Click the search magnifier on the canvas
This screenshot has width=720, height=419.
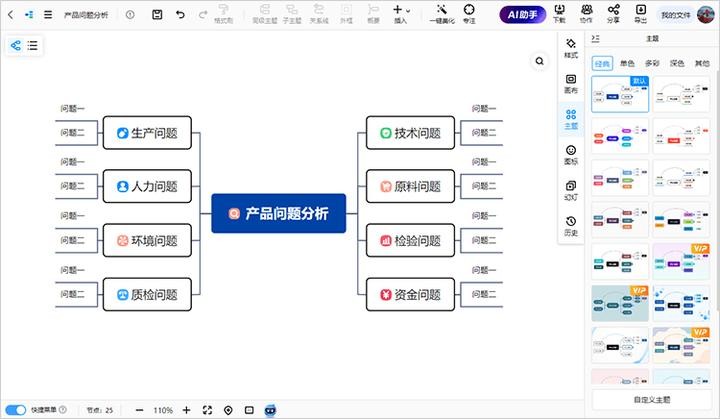click(540, 61)
